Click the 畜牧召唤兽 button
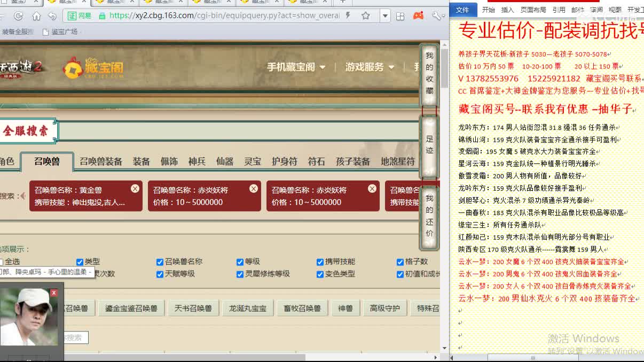 tap(302, 308)
